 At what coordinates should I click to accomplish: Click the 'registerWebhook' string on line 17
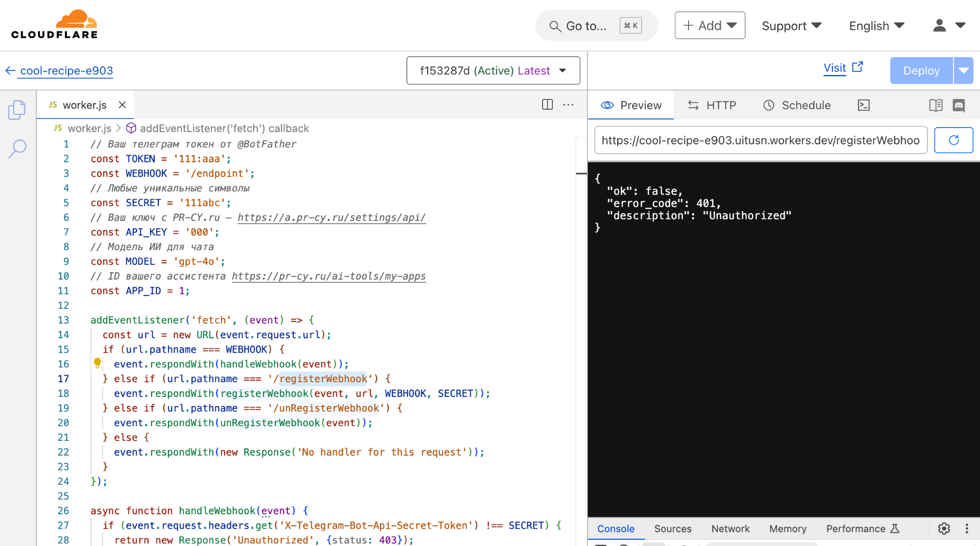pyautogui.click(x=323, y=379)
